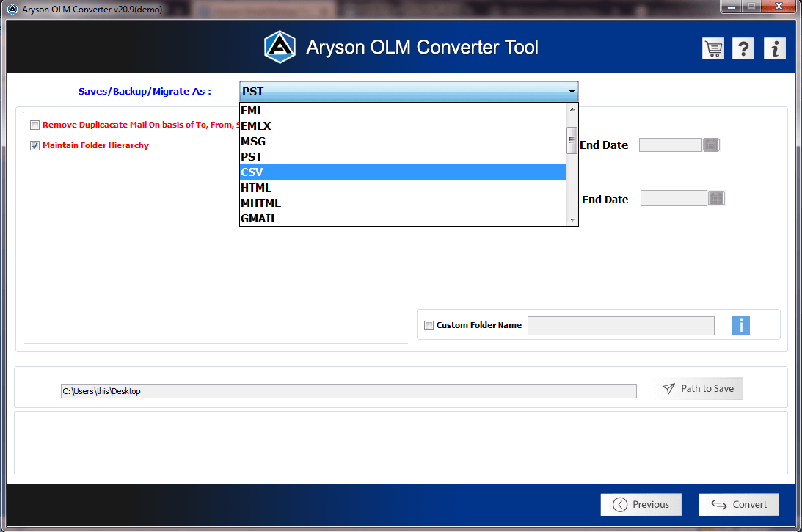Enable the Custom Folder Name checkbox

click(429, 325)
